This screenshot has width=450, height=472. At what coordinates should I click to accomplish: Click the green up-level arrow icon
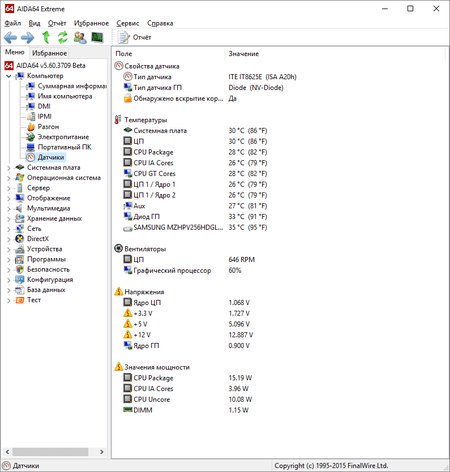(46, 37)
